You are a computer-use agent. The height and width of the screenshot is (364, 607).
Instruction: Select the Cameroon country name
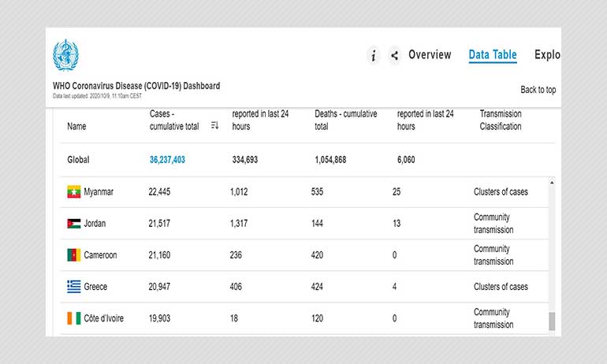(100, 255)
